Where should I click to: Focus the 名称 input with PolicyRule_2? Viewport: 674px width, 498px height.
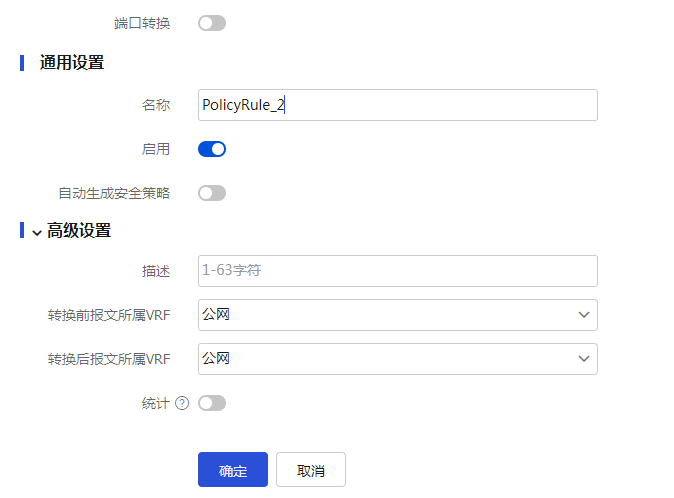click(398, 105)
